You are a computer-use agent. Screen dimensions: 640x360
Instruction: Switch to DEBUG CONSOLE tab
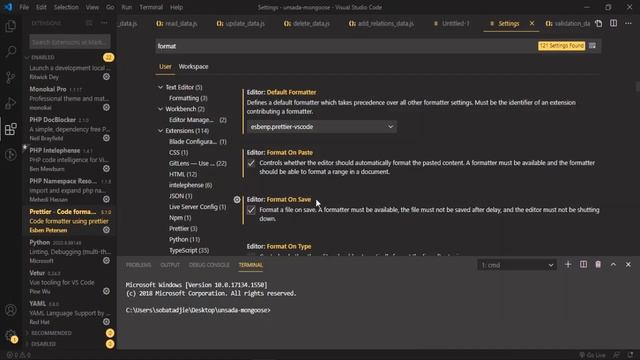[x=209, y=265]
